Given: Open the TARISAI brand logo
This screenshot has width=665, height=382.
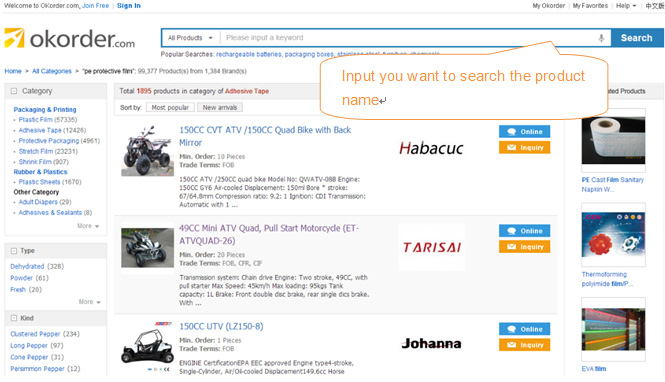Looking at the screenshot, I should tap(432, 247).
